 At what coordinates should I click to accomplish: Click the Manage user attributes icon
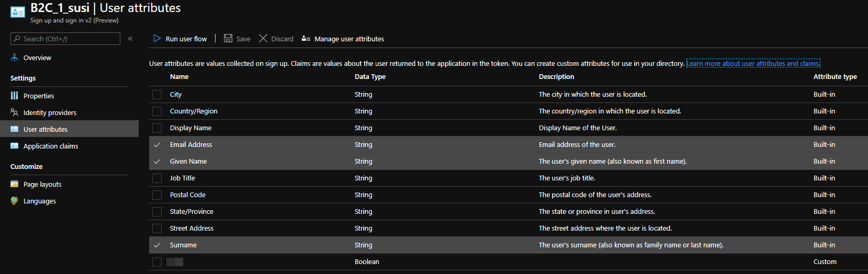[306, 39]
